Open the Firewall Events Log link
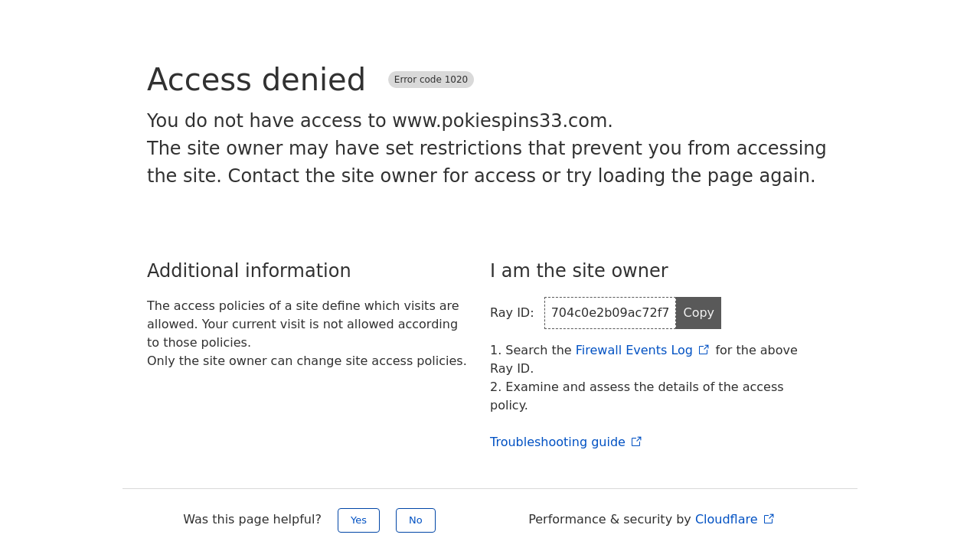 tap(634, 350)
